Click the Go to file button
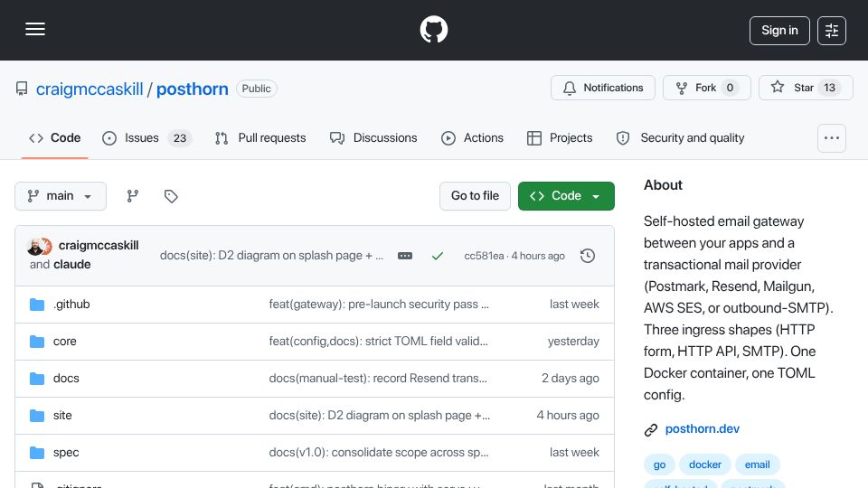 click(475, 196)
